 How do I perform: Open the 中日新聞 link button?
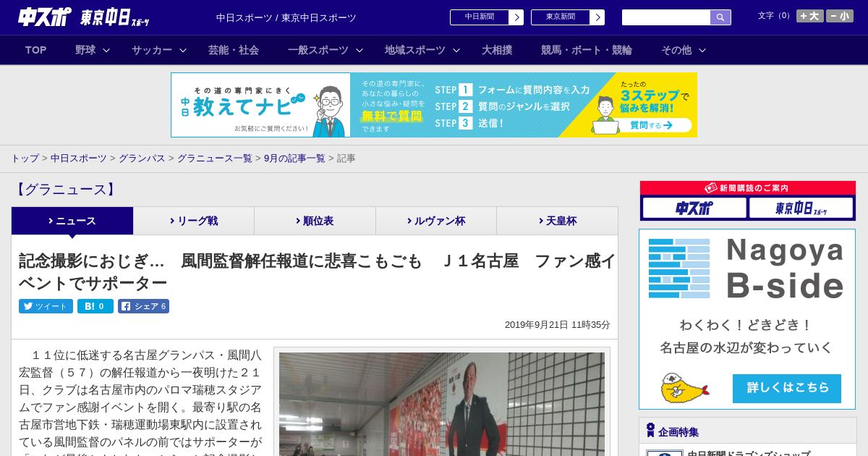487,17
